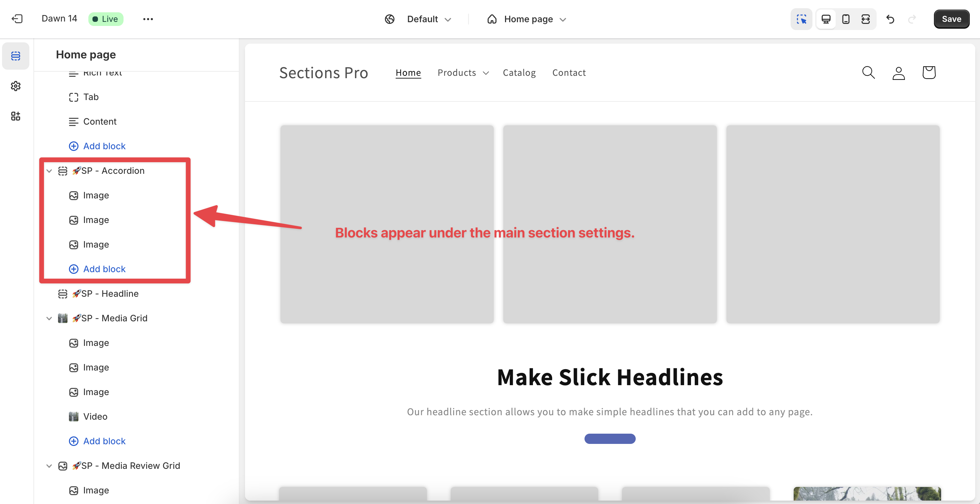Viewport: 980px width, 504px height.
Task: Collapse the SP - Accordion section
Action: click(49, 171)
